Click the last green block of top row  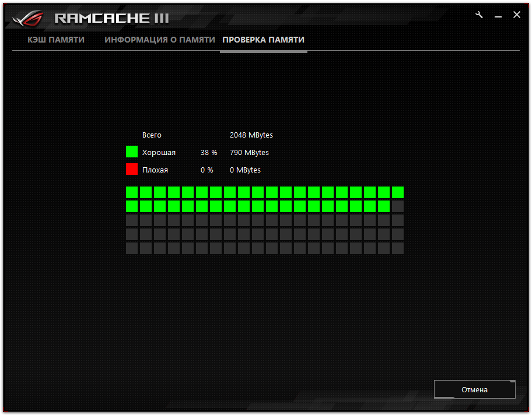point(398,192)
